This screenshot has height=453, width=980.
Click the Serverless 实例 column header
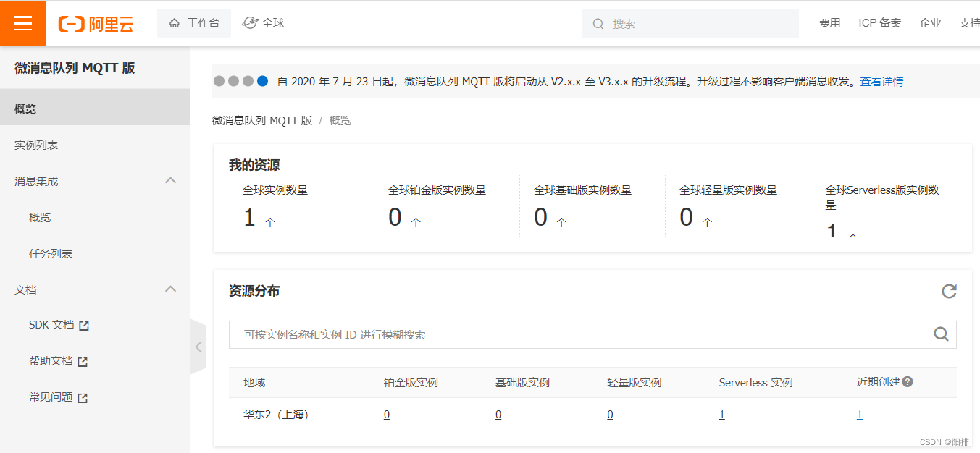pos(755,382)
